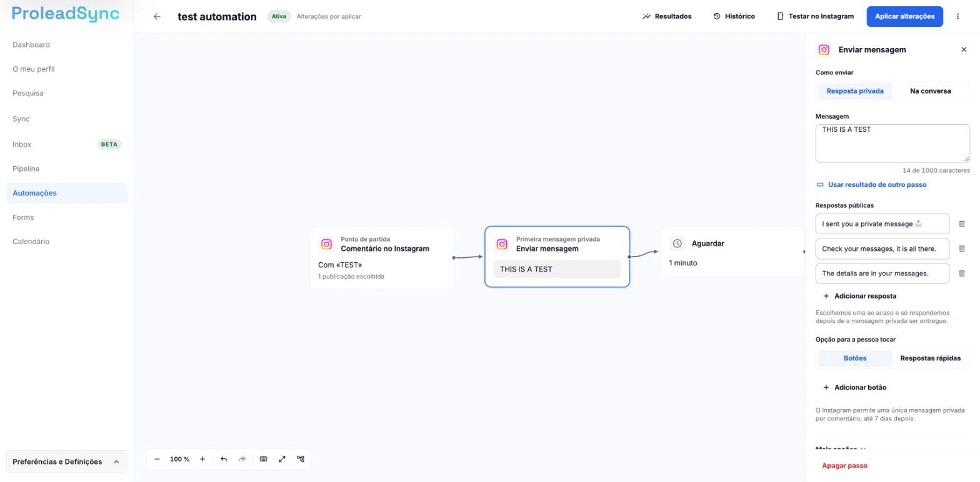Open Resultados for this automation
Screen dimensions: 980x482
(x=667, y=16)
